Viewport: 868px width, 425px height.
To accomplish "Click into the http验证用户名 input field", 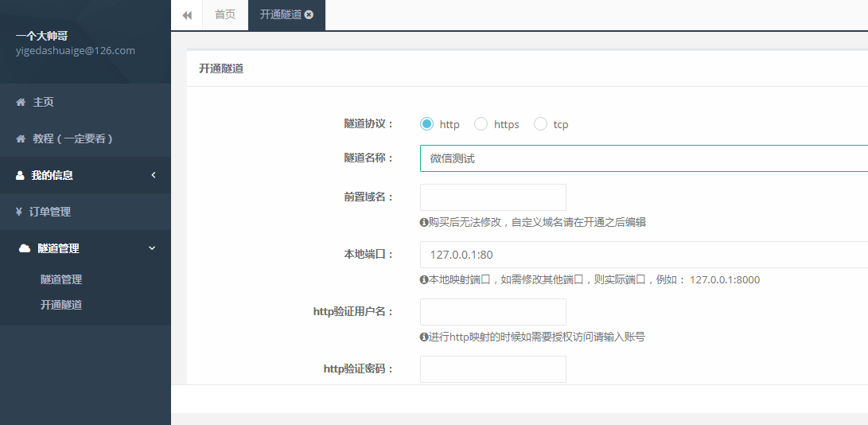I will (x=493, y=312).
